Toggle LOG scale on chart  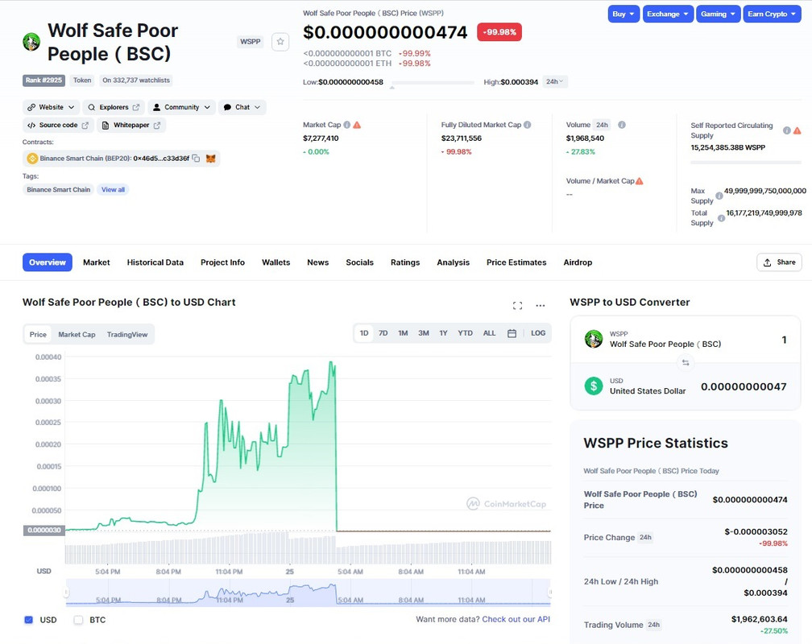[x=538, y=333]
